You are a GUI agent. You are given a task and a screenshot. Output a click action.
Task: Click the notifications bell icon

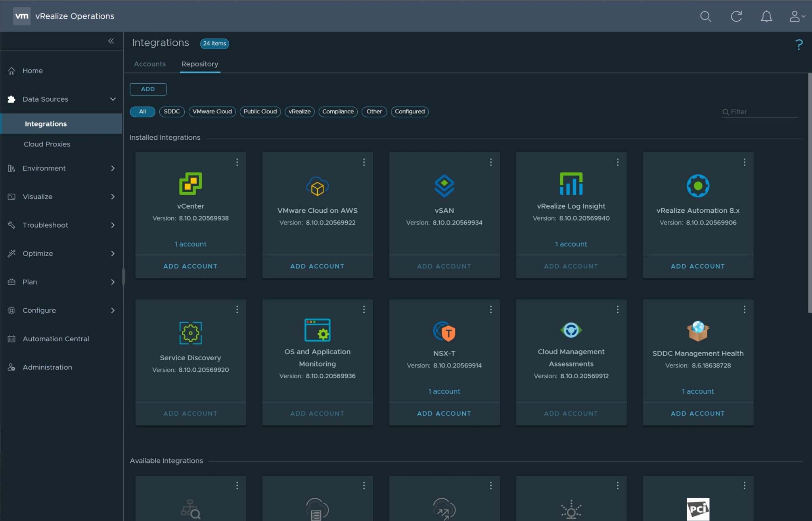point(766,17)
